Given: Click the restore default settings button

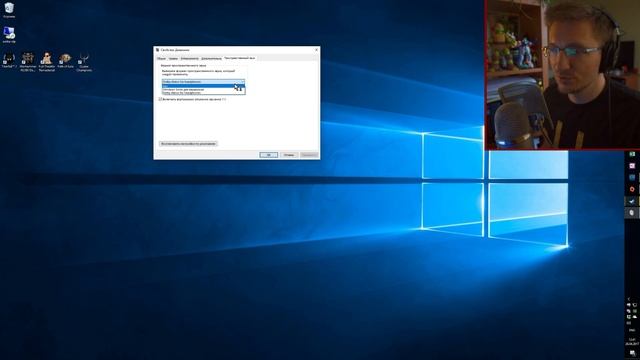Looking at the screenshot, I should coord(188,144).
